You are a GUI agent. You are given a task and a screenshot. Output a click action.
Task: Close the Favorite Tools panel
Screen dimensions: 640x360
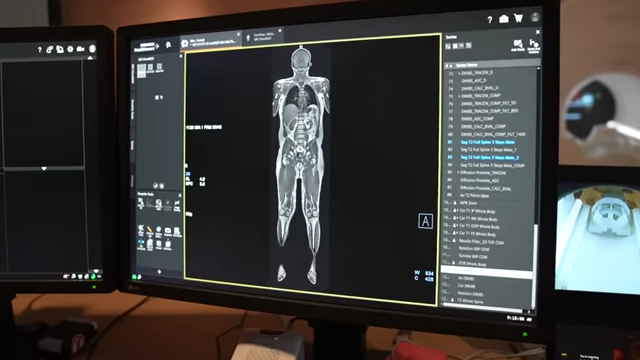click(x=180, y=196)
